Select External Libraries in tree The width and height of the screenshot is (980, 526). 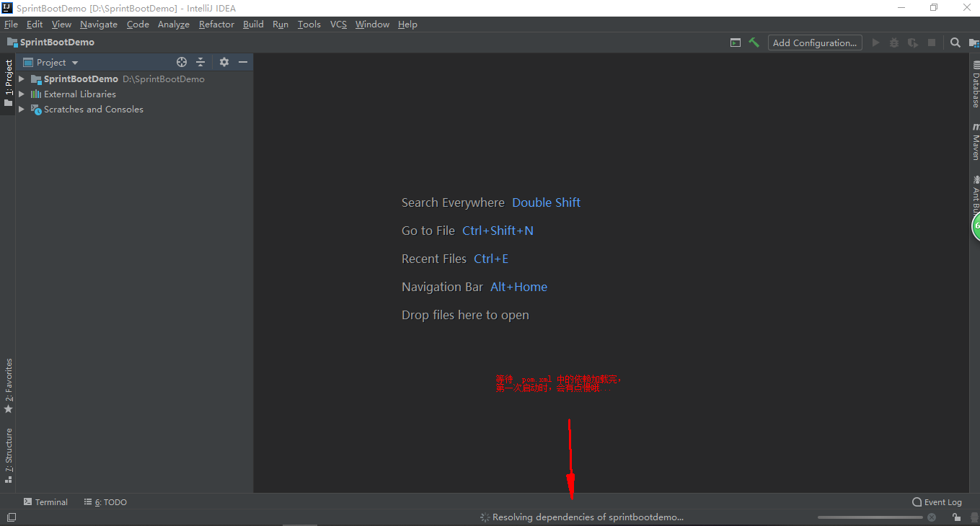(79, 94)
